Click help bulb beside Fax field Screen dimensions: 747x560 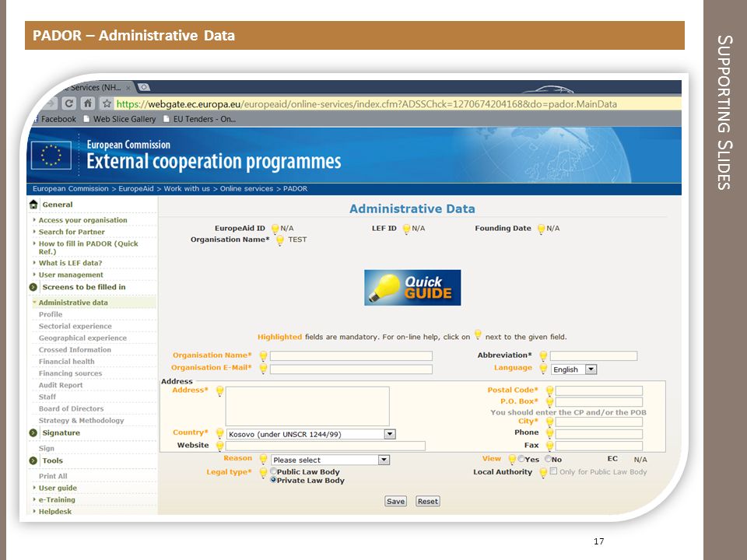[x=549, y=446]
